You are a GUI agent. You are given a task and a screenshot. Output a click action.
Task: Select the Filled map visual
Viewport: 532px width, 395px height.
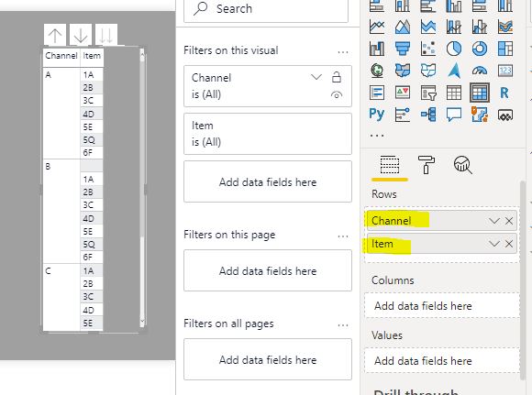(x=403, y=71)
